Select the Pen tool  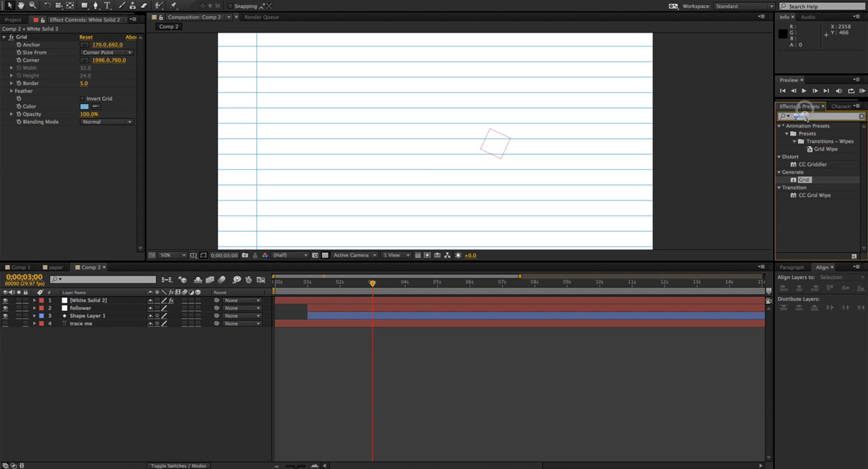[x=96, y=6]
